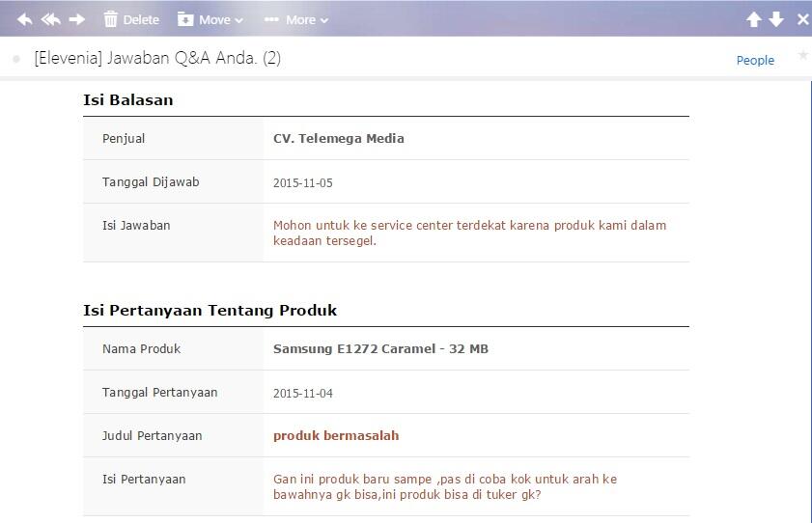Screen dimensions: 812x523
Task: Click the 'Isi Jawaban' label cell
Action: (x=174, y=233)
